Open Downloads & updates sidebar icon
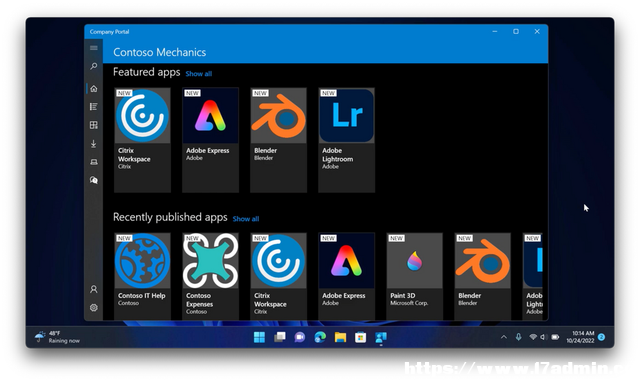The image size is (640, 382). tap(93, 144)
